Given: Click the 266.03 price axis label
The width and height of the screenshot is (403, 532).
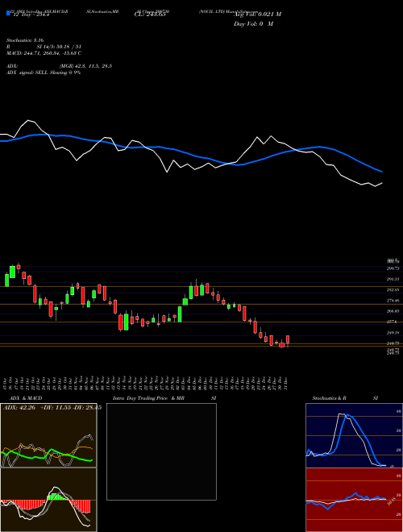Looking at the screenshot, I should (x=393, y=311).
